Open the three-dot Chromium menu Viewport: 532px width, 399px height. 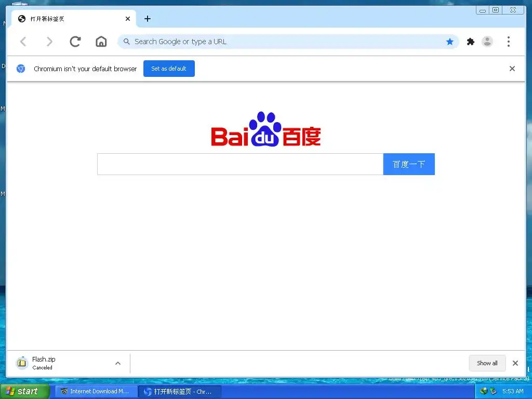point(508,42)
